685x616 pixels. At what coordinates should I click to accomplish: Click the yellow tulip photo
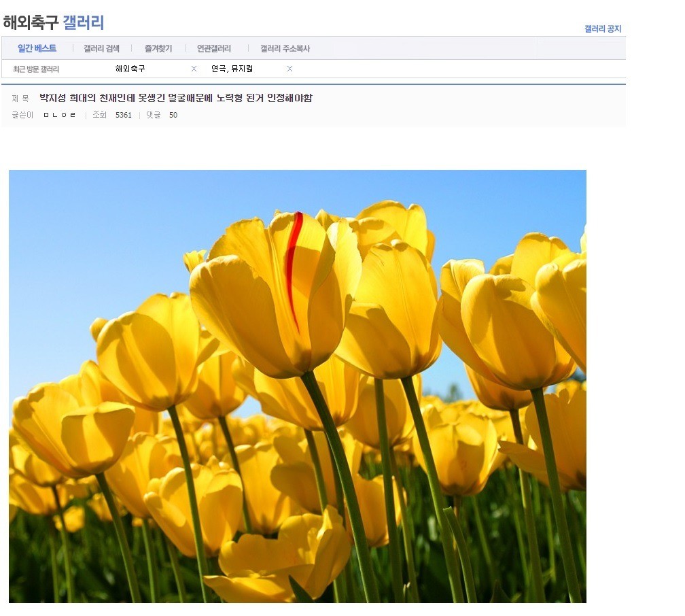tap(297, 386)
